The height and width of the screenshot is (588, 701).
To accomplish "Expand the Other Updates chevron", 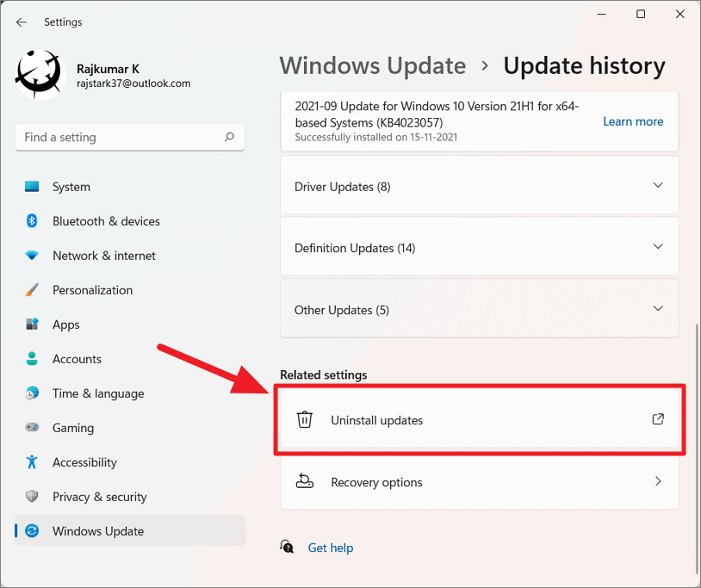I will point(658,308).
